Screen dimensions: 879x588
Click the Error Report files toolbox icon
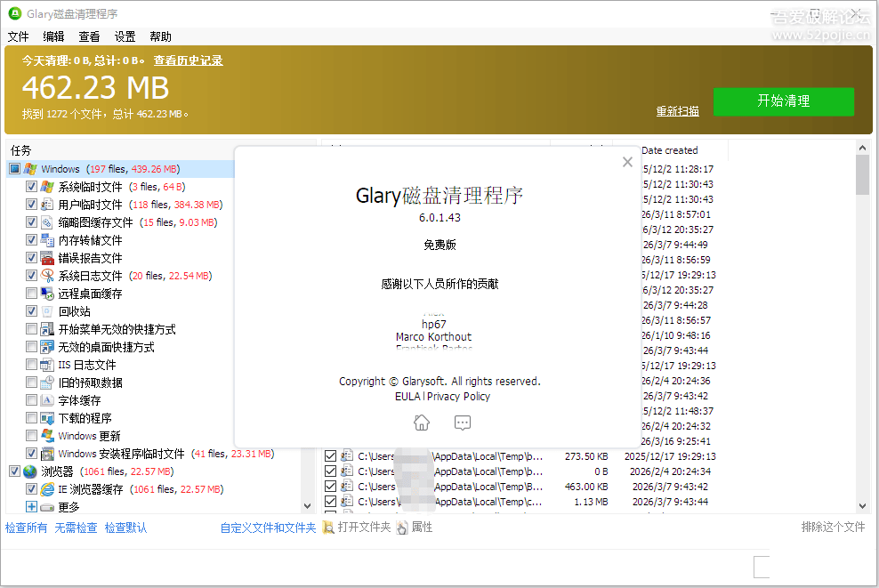point(47,258)
